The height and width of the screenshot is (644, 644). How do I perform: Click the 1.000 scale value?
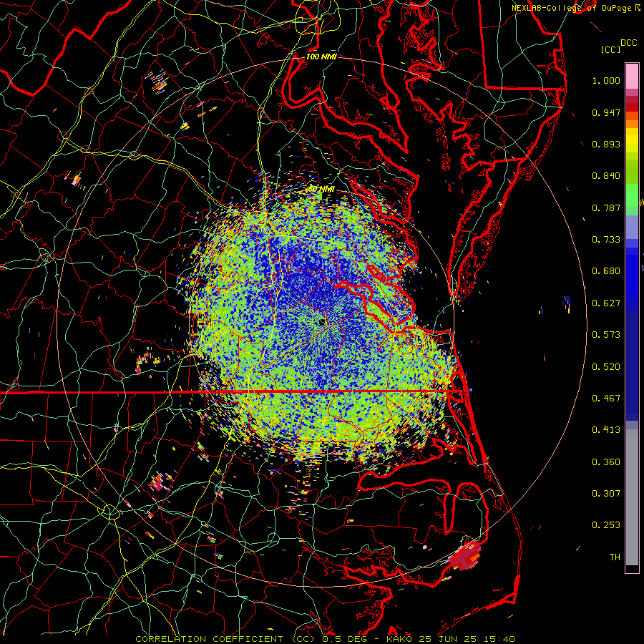click(606, 80)
